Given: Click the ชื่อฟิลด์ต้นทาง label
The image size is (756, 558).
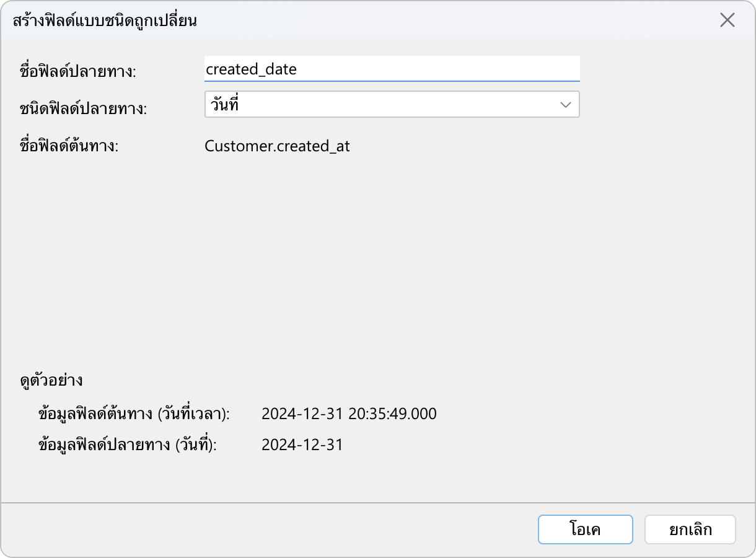Looking at the screenshot, I should (x=69, y=147).
